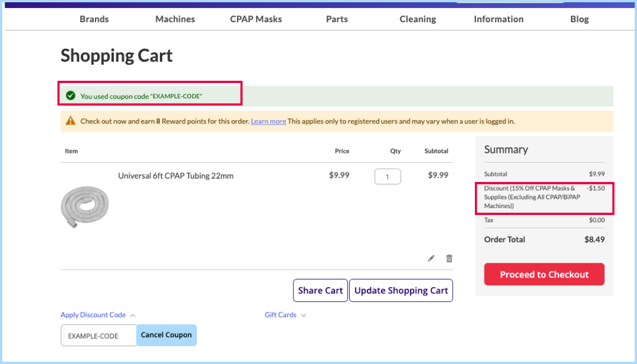Screen dimensions: 637x364
Task: Follow the Learn more rewards link
Action: tap(268, 121)
